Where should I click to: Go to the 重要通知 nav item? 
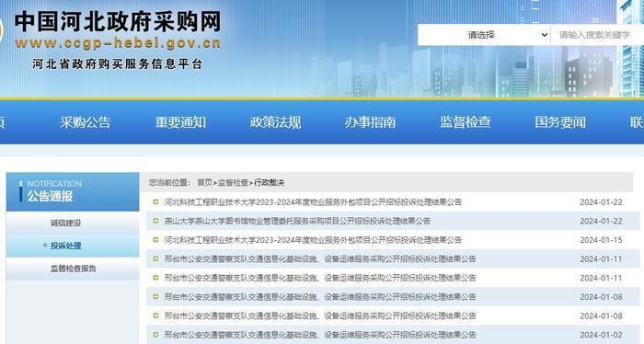coord(180,122)
